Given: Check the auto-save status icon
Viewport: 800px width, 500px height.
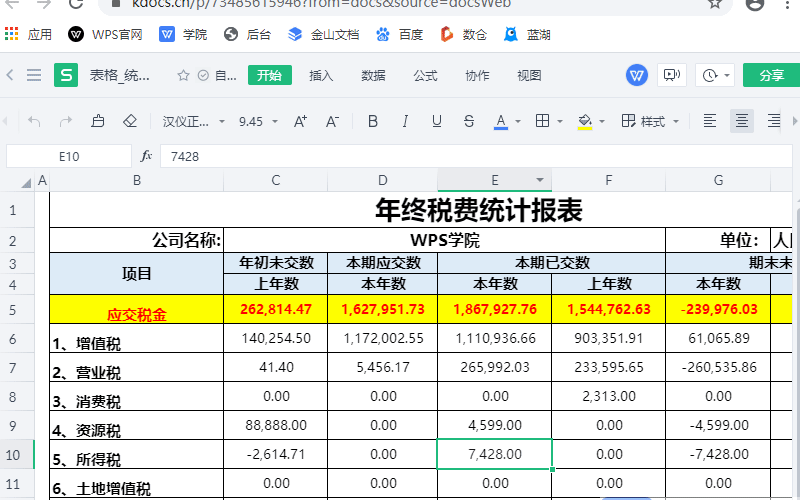Looking at the screenshot, I should [203, 76].
